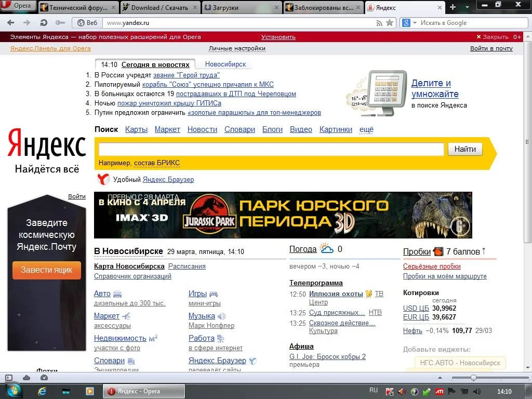Screen dimensions: 532x399
Task: Reload the page with refresh icon
Action: 44,23
